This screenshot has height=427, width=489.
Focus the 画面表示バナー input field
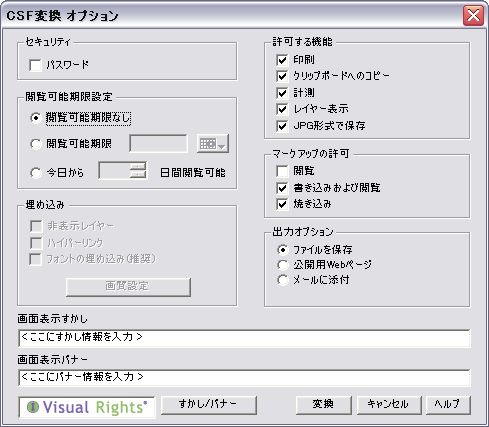[x=245, y=378]
